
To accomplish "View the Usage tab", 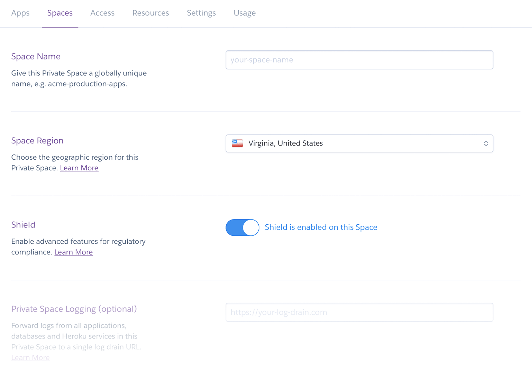I will (x=245, y=13).
